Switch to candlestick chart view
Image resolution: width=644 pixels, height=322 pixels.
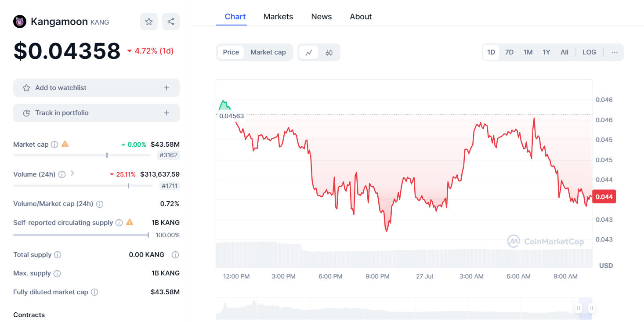coord(329,52)
